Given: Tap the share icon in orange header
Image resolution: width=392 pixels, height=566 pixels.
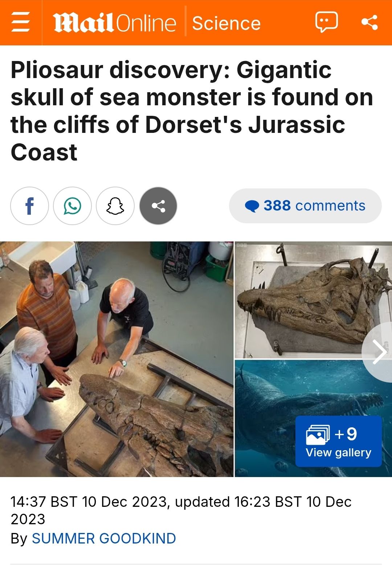Looking at the screenshot, I should click(369, 22).
